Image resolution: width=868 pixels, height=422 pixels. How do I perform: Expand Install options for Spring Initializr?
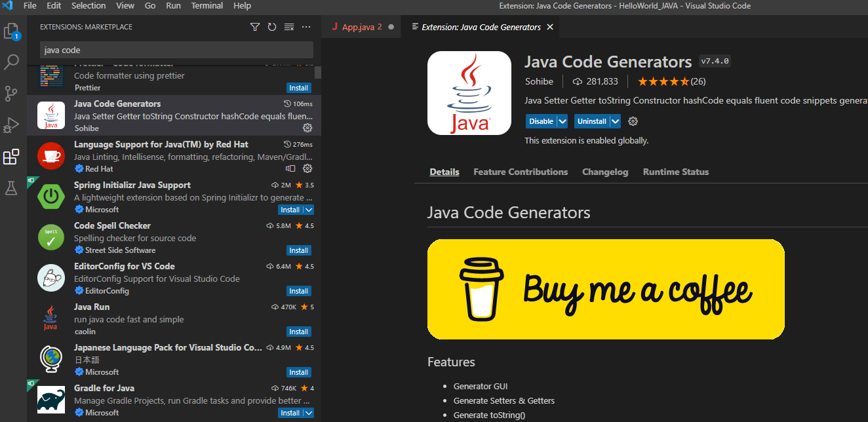pyautogui.click(x=309, y=210)
